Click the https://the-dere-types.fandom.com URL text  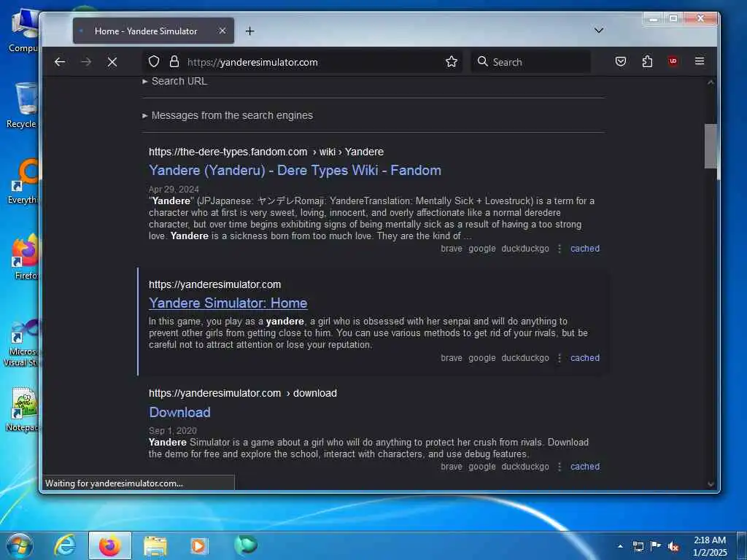[228, 152]
